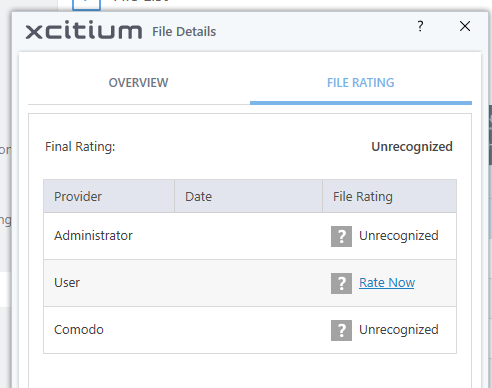
Task: Sort by the Provider column header
Action: coord(109,196)
